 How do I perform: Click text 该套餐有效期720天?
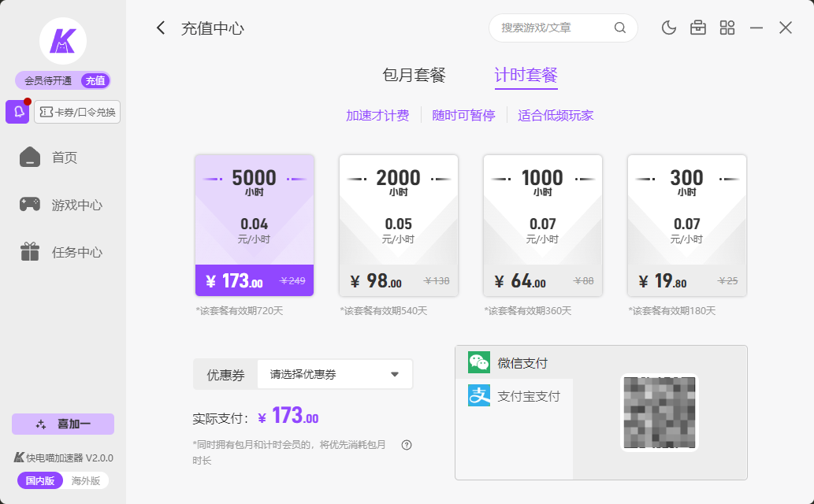[240, 311]
